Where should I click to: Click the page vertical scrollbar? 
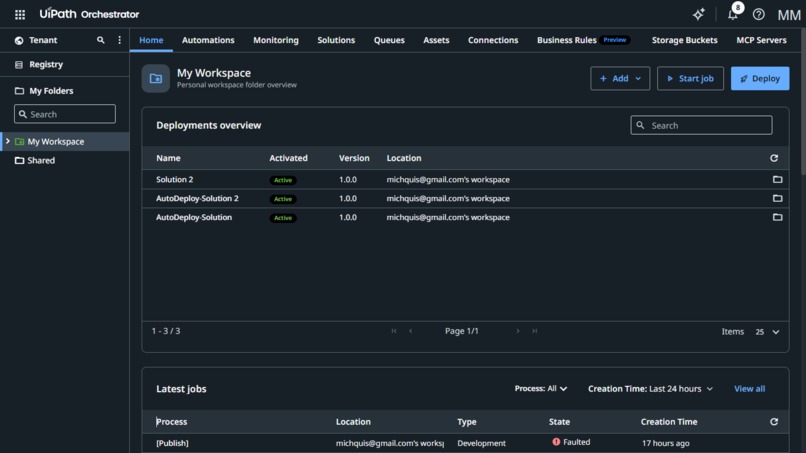[x=803, y=103]
